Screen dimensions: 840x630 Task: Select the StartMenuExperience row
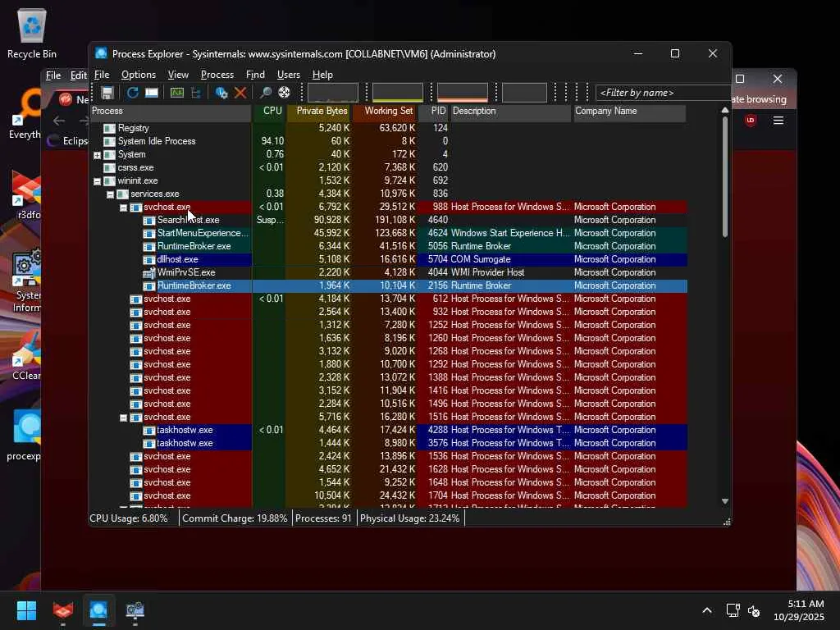[x=388, y=233]
